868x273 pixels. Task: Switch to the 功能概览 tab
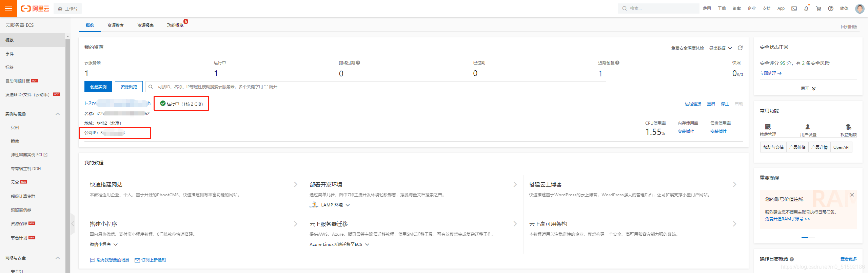[175, 25]
